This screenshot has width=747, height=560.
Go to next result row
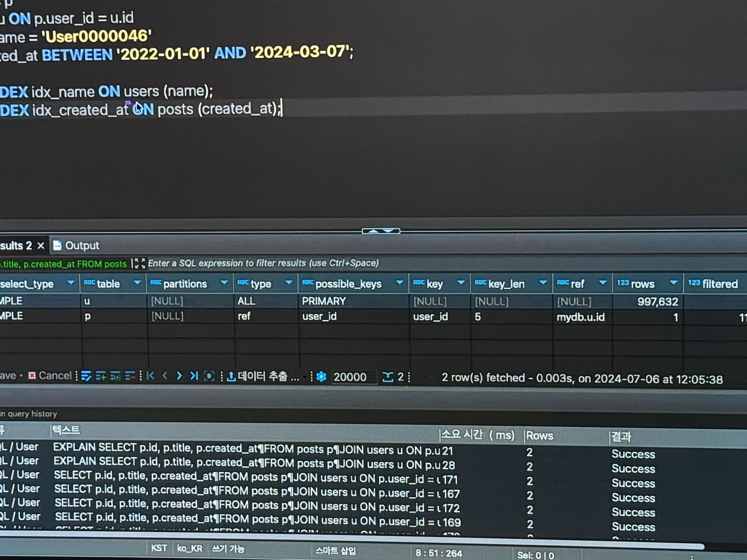click(179, 376)
